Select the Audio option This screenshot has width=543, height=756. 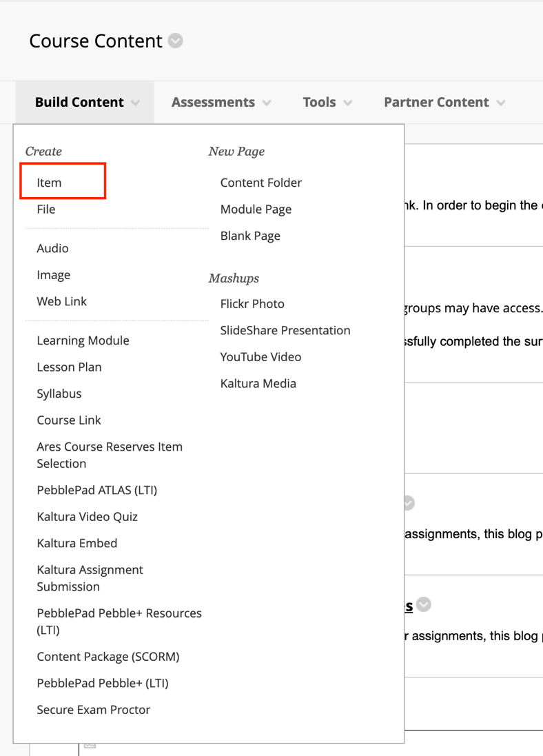click(52, 248)
